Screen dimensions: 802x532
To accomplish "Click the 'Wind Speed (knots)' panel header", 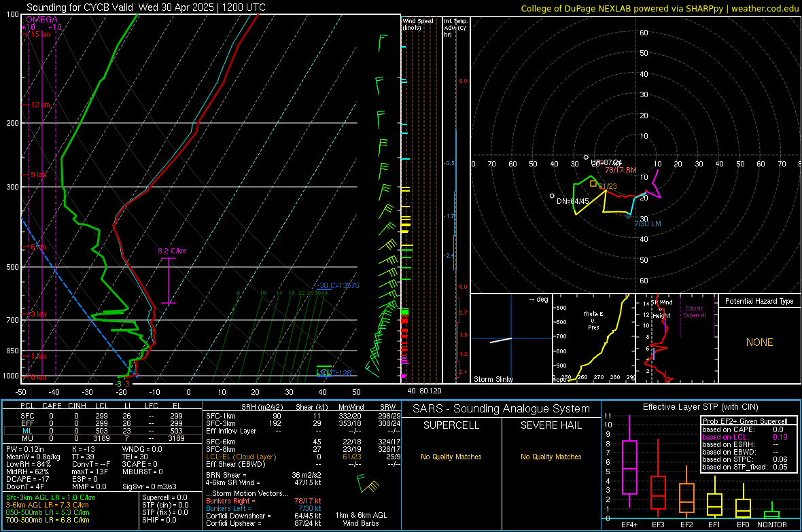I will [417, 24].
